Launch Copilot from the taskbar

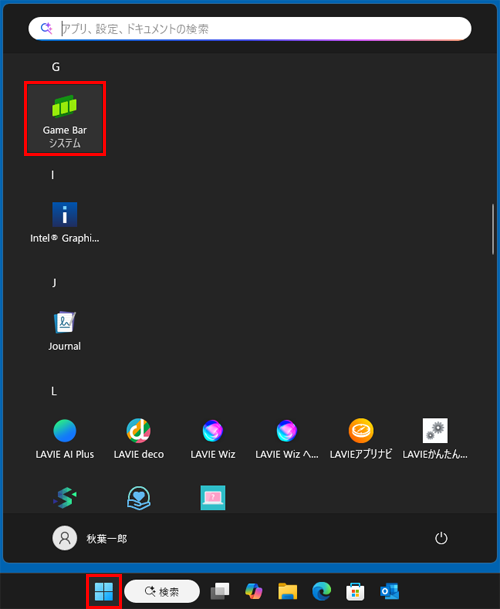[254, 592]
